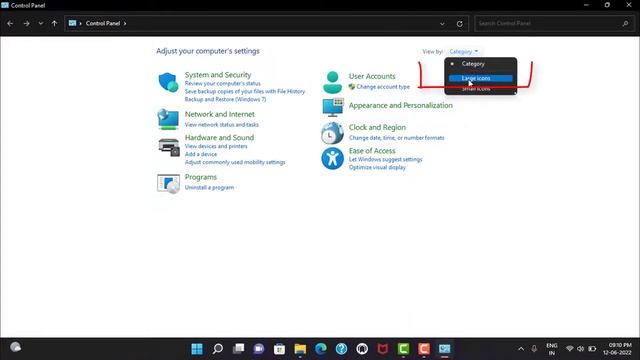Screen dimensions: 640x360
Task: Expand the address bar history dropdown
Action: point(442,24)
